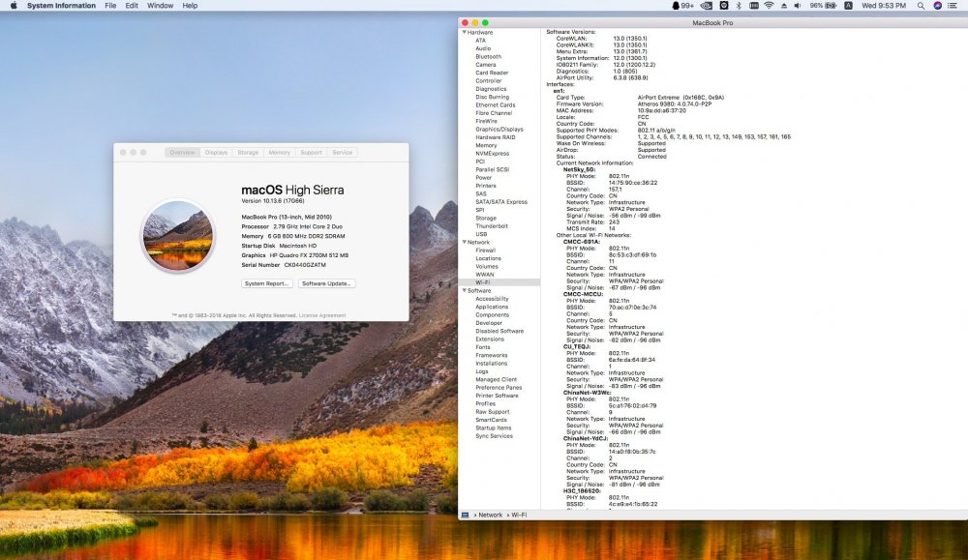Select Thunderbolt in the sidebar
This screenshot has width=968, height=560.
click(492, 226)
